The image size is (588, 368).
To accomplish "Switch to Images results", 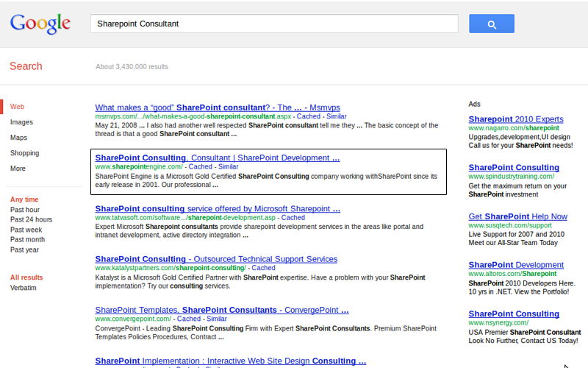I will [x=21, y=122].
